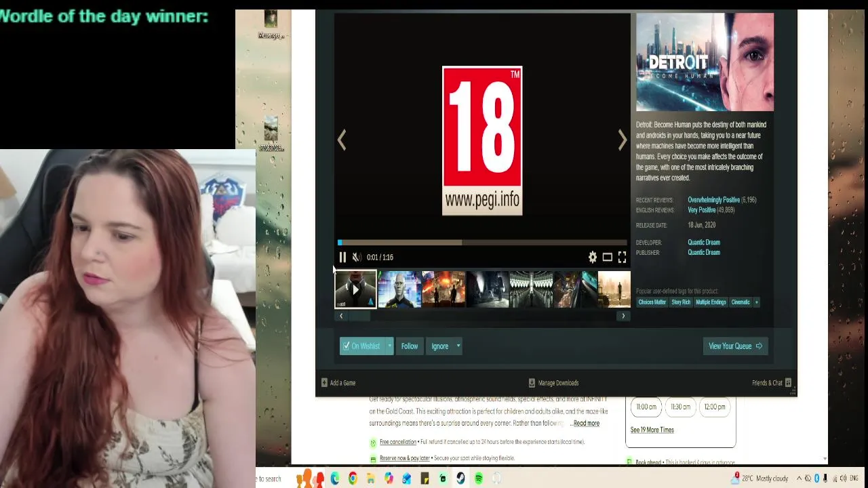Open Friends & Chat in Steam

772,383
